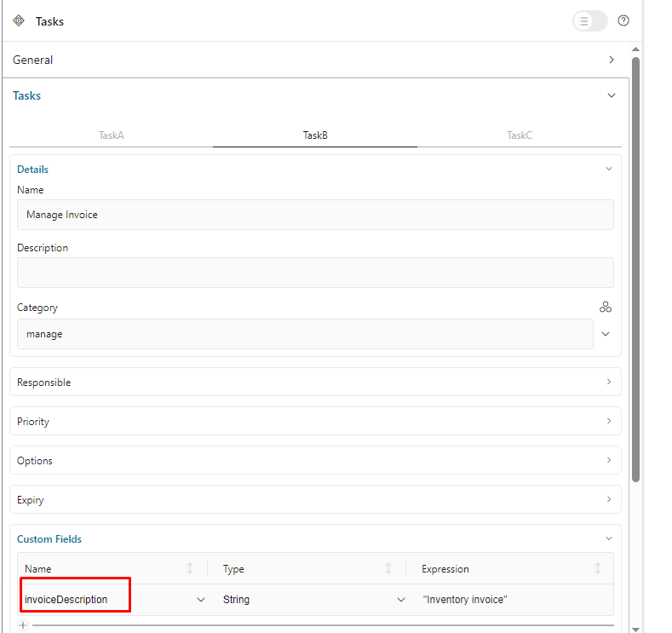Collapse the Details panel
The width and height of the screenshot is (672, 633).
[608, 169]
